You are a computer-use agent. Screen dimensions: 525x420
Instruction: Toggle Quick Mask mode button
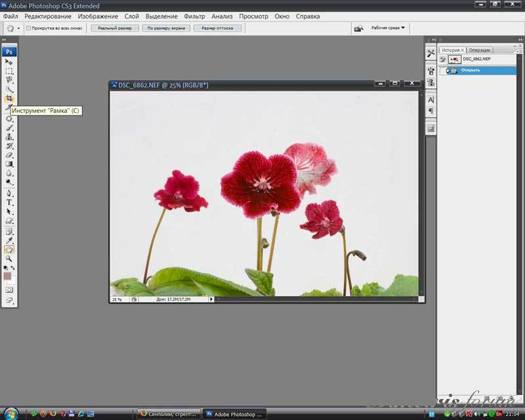tap(9, 289)
